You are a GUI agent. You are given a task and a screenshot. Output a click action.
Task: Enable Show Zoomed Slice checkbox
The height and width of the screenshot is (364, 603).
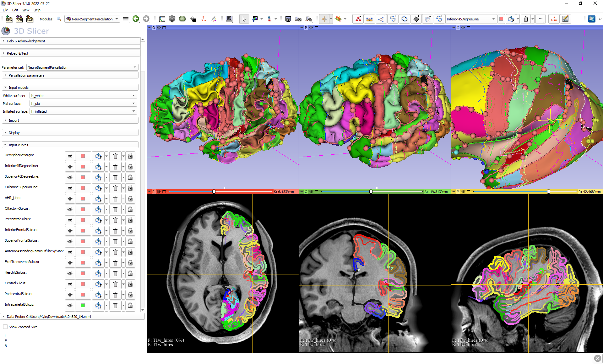coord(5,327)
